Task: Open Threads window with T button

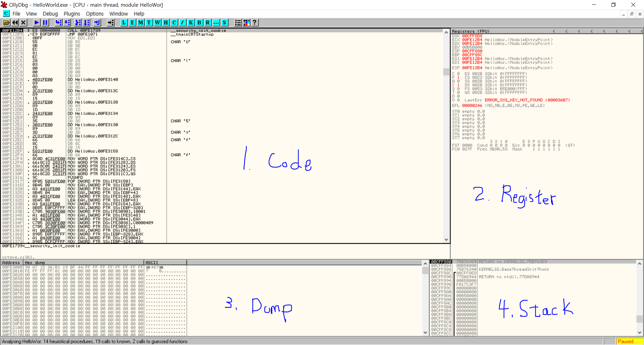Action: pos(149,22)
